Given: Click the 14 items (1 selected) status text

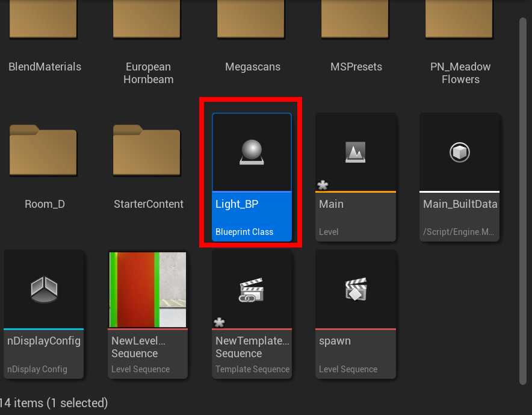Looking at the screenshot, I should point(54,403).
